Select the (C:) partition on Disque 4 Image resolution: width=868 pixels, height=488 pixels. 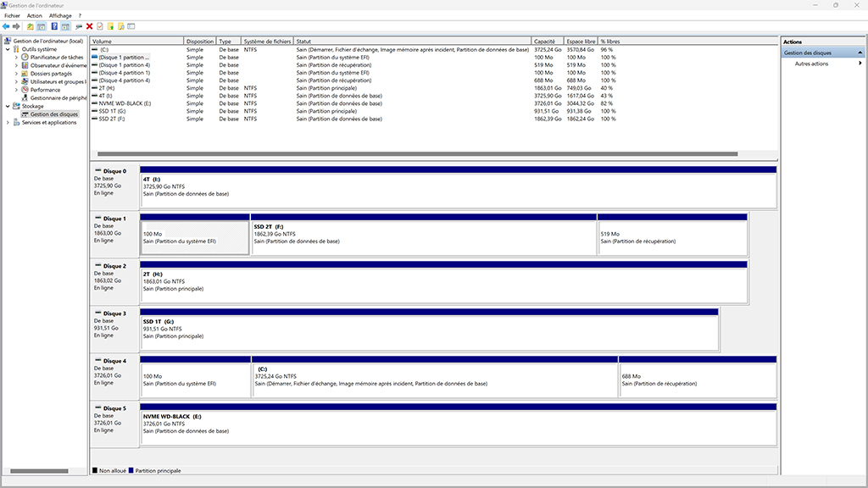pyautogui.click(x=435, y=377)
